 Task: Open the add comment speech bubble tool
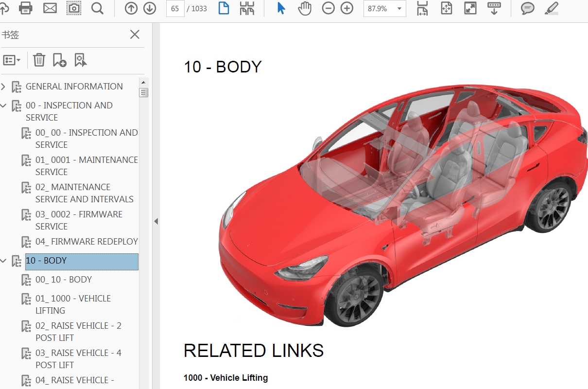point(528,8)
